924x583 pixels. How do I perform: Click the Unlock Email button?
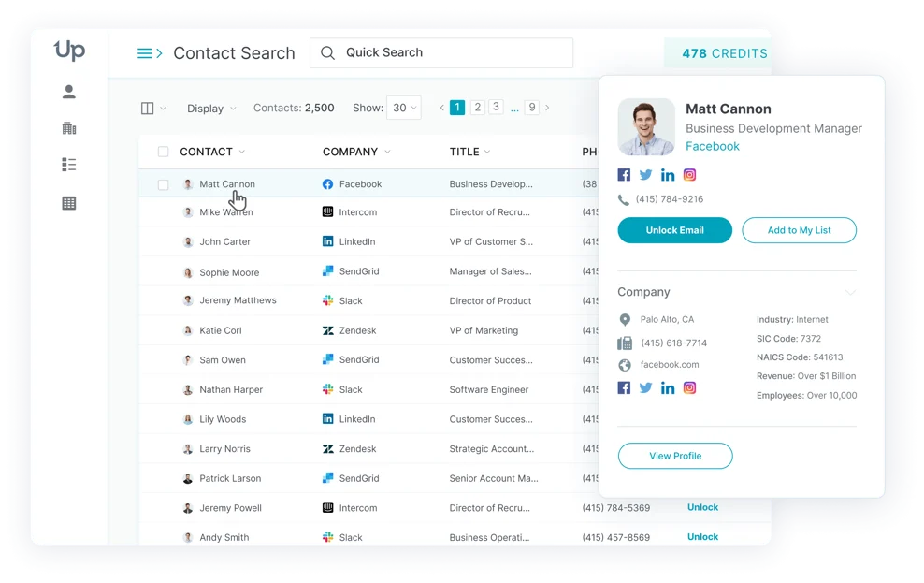pos(674,230)
